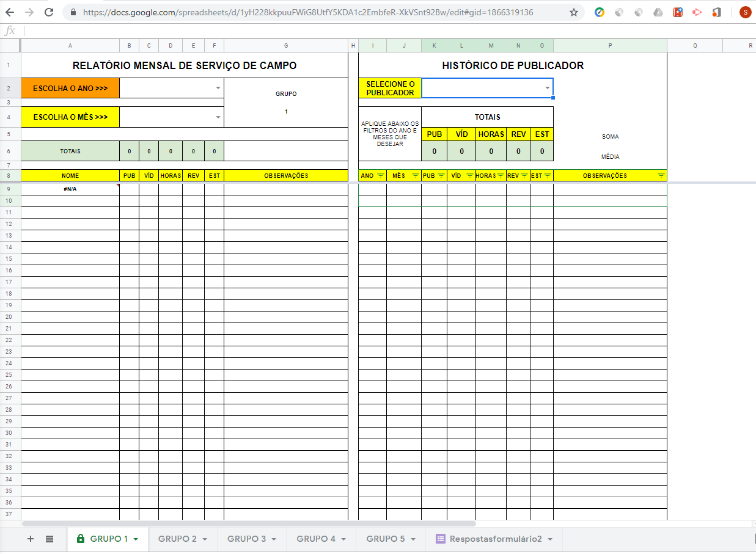The height and width of the screenshot is (554, 756).
Task: Reload the page using the refresh icon
Action: 49,12
